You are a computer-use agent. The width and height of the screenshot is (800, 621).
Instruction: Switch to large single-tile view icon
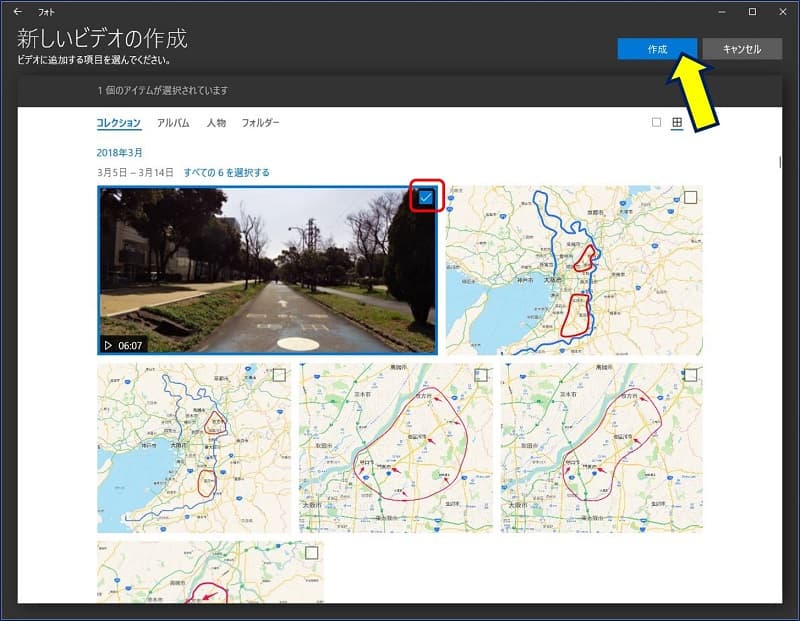656,123
